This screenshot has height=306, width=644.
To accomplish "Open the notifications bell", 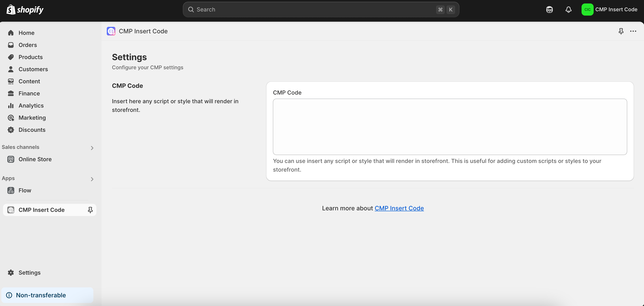I will tap(568, 10).
